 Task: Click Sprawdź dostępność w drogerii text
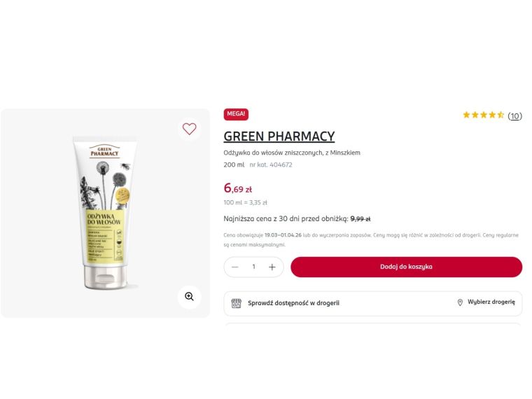[x=293, y=303]
